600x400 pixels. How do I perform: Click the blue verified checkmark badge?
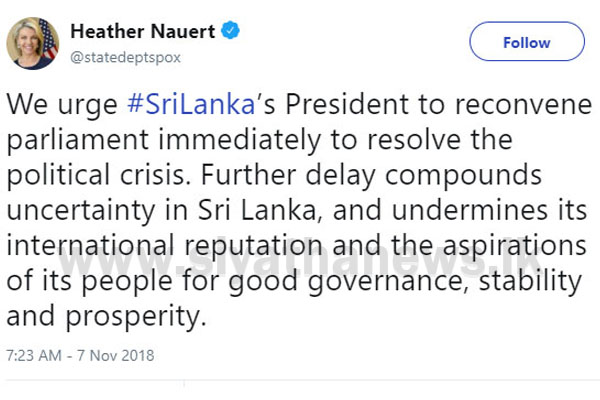click(x=230, y=31)
